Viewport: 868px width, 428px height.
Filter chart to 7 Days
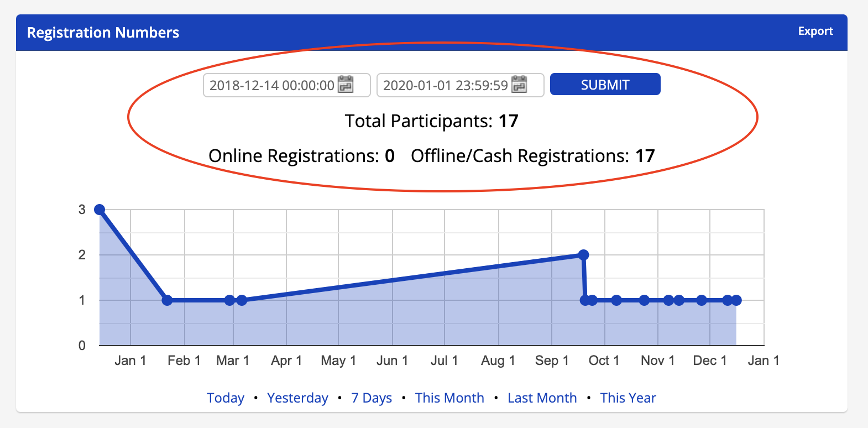coord(372,398)
